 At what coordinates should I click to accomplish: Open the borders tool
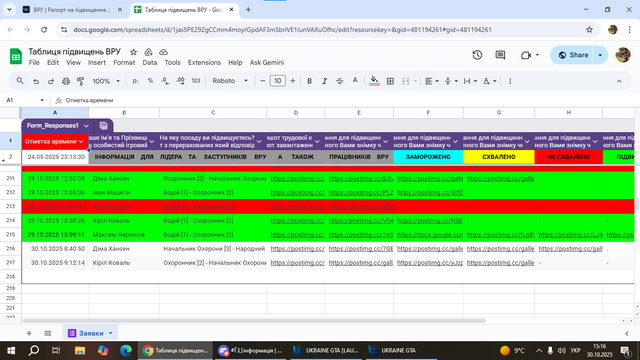tap(390, 81)
